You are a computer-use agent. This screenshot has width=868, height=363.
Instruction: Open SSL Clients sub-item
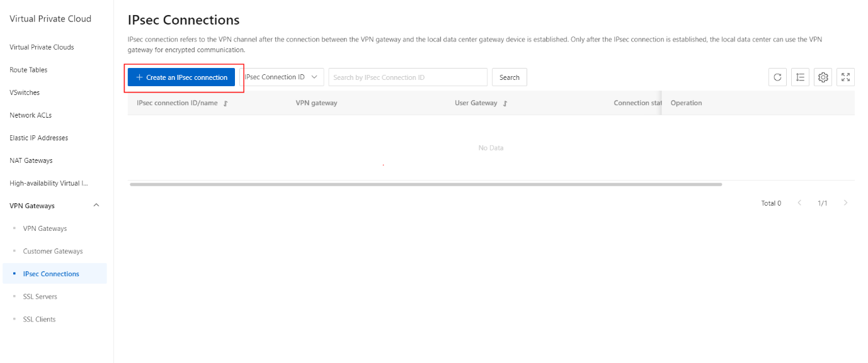click(x=39, y=319)
